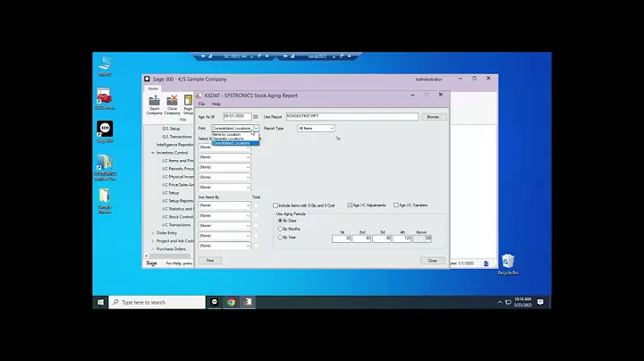Click the 2nd aging period field

pos(361,239)
